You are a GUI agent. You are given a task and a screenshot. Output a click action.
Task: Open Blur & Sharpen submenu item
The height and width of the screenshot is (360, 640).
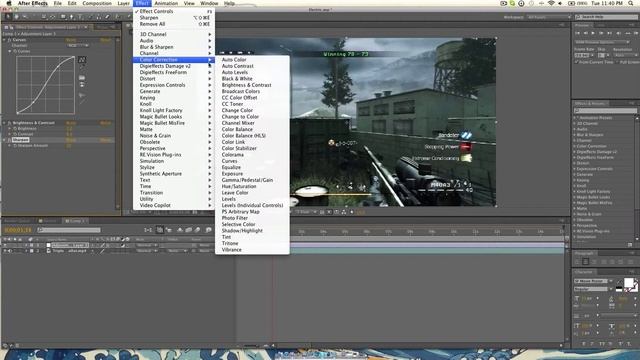[x=174, y=47]
